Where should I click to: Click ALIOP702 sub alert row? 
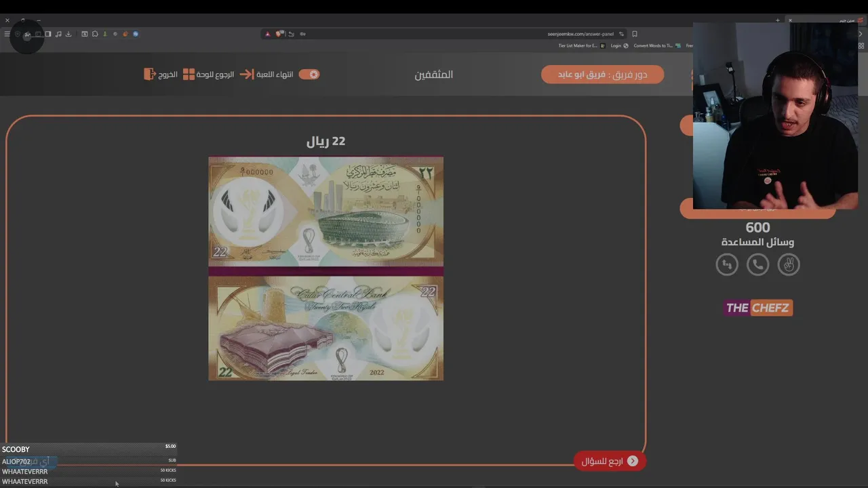tap(89, 461)
